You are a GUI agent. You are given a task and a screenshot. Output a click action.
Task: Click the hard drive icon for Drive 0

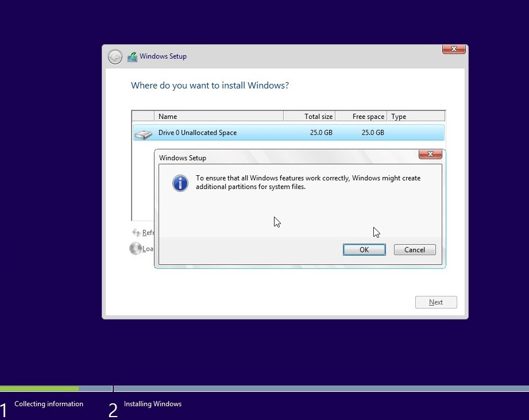(144, 134)
